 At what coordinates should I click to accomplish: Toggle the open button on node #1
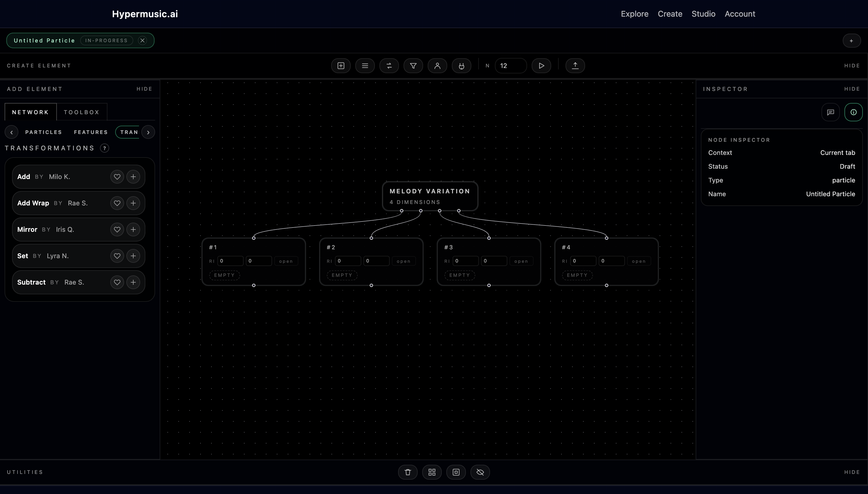coord(286,261)
